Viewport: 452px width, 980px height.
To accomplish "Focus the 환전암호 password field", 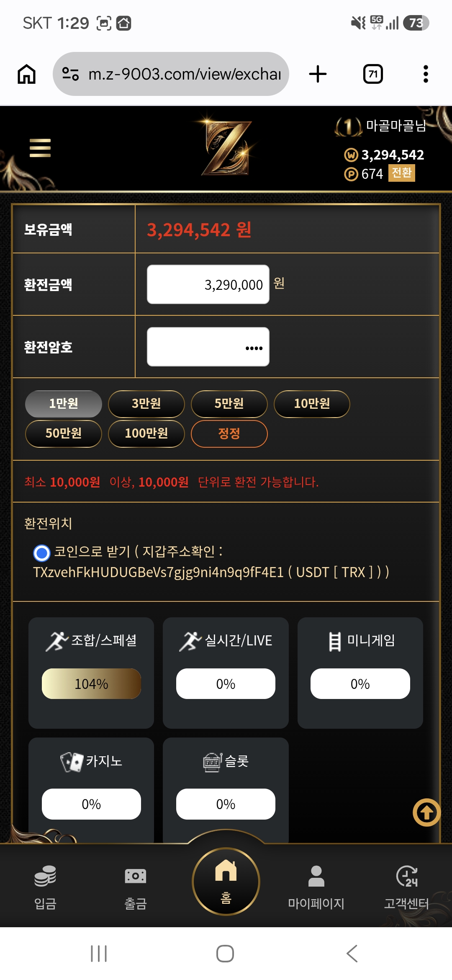I will tap(208, 347).
